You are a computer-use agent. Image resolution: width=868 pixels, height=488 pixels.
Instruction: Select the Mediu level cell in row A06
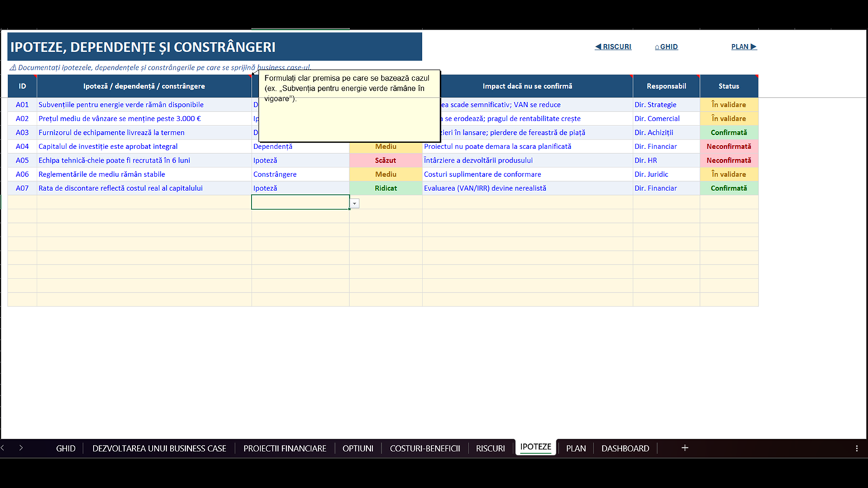[x=386, y=174]
